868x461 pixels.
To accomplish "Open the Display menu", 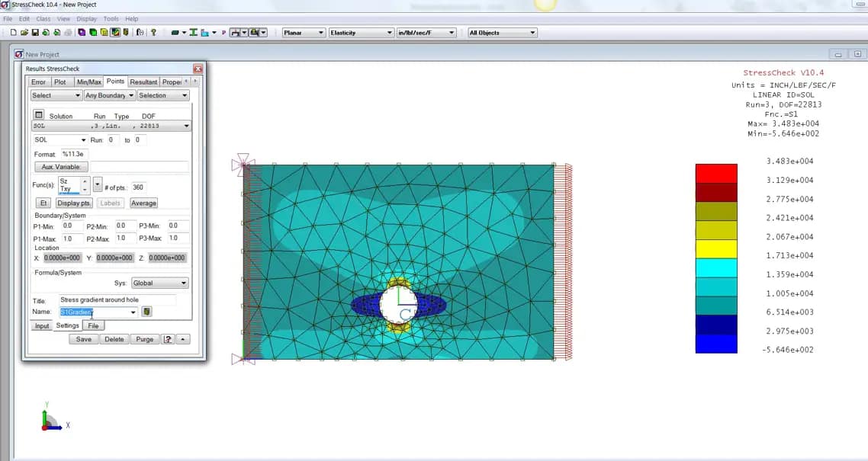I will pos(85,18).
